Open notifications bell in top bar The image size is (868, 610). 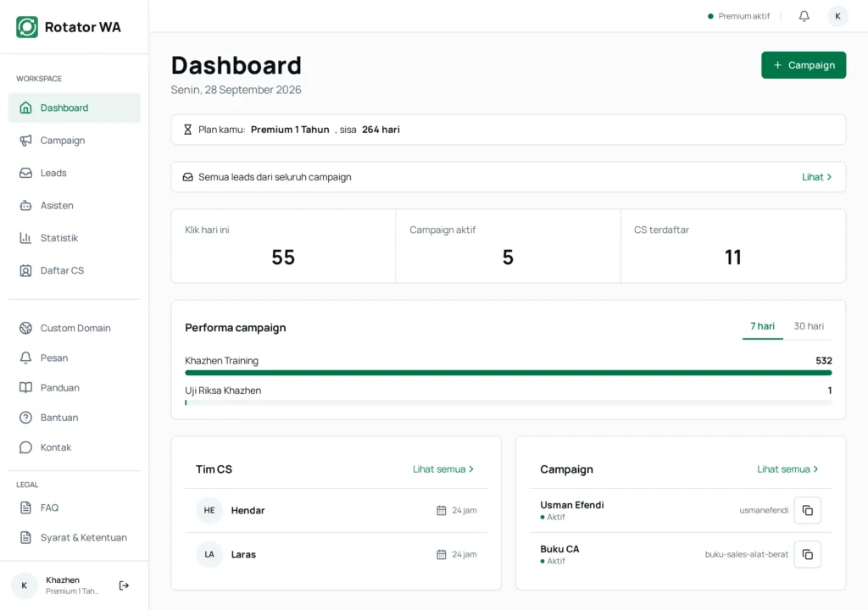point(804,16)
